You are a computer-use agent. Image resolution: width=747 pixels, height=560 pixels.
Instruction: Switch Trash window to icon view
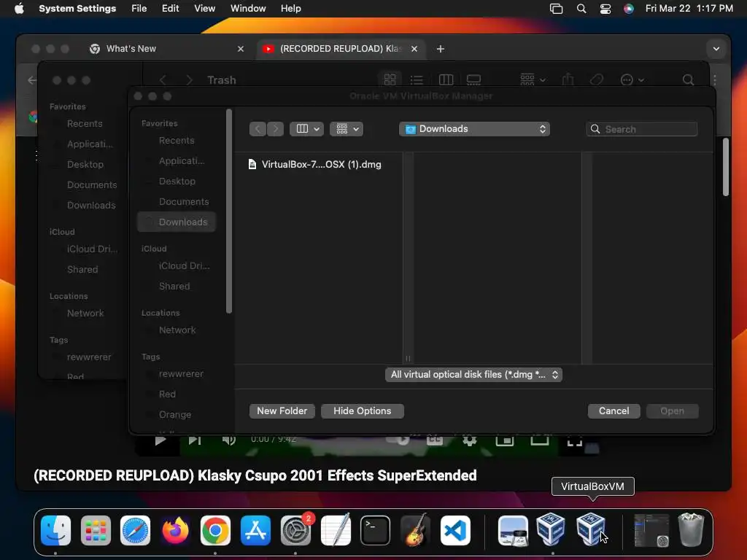(x=390, y=79)
